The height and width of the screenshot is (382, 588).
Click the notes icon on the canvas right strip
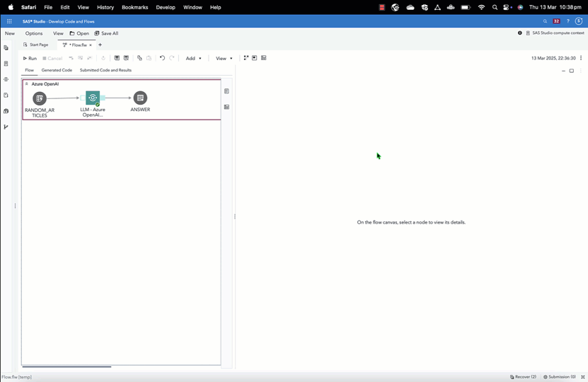click(226, 91)
